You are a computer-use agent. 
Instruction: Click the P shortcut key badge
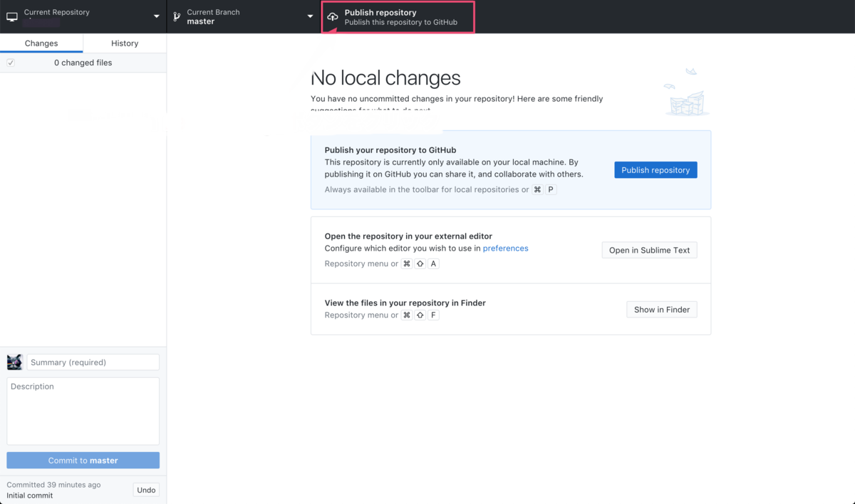click(x=551, y=190)
